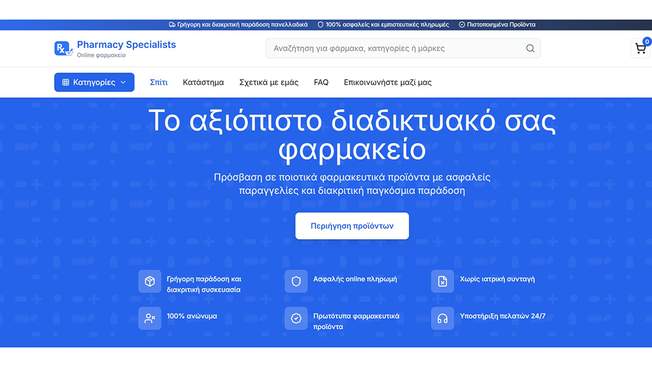Screen dimensions: 652x367
Task: Click the 'Υποστήριξη πελατών 24/7' text
Action: click(x=502, y=316)
